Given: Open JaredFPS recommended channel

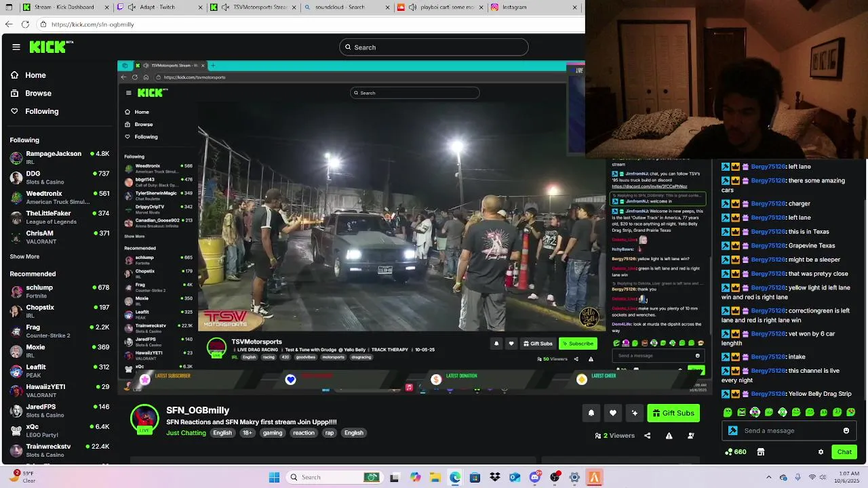Looking at the screenshot, I should tap(60, 411).
